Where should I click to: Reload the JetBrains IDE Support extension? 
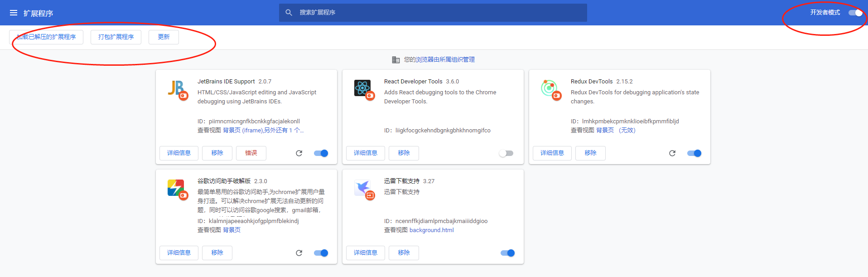pos(299,153)
